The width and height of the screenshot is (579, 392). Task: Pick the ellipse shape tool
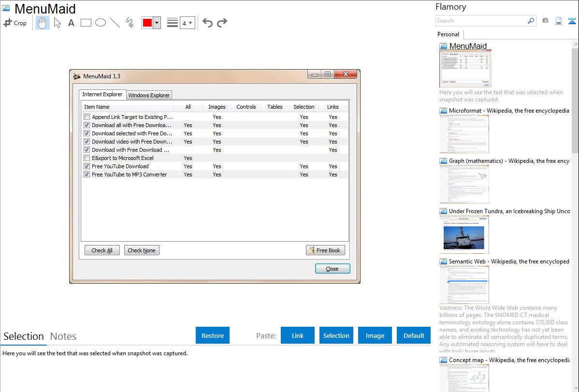[x=101, y=23]
